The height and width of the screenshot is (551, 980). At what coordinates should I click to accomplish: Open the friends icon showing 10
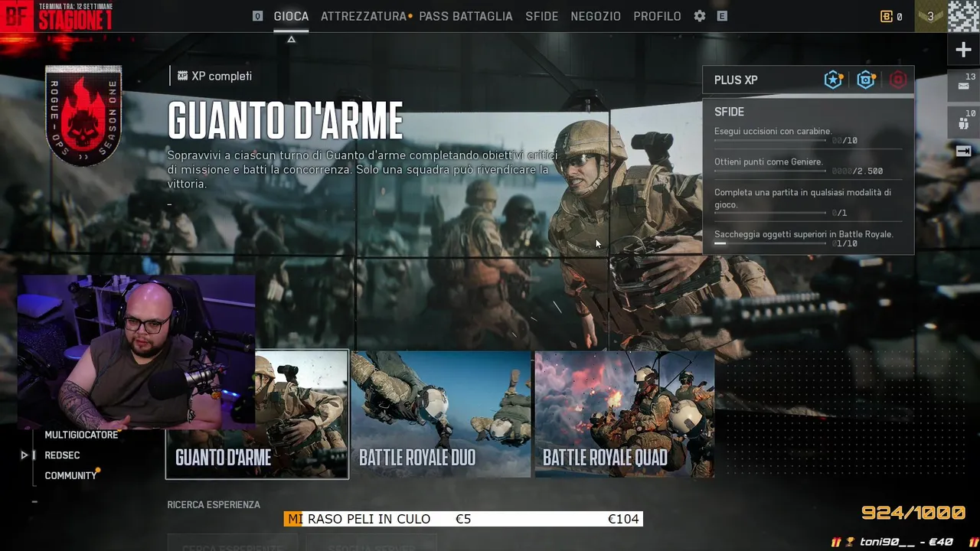[x=963, y=122]
